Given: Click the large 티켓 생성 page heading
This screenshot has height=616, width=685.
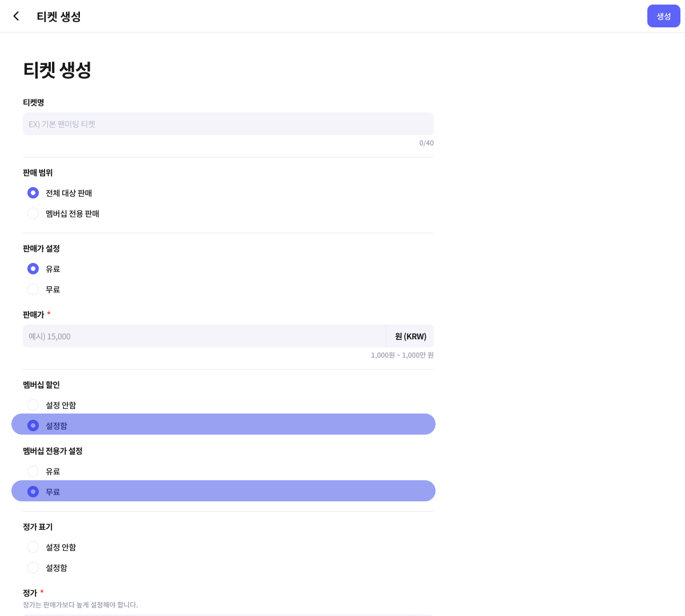Looking at the screenshot, I should coord(57,70).
